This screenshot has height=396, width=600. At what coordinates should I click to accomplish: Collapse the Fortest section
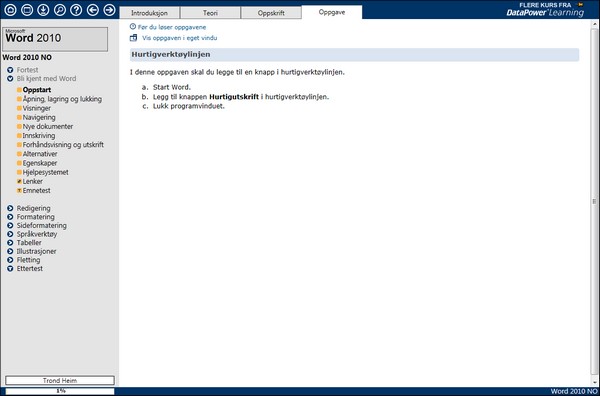10,70
